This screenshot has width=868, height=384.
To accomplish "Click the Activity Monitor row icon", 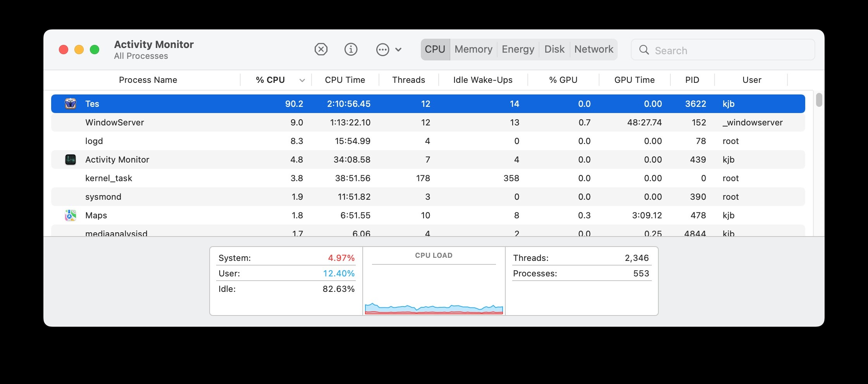I will [71, 159].
